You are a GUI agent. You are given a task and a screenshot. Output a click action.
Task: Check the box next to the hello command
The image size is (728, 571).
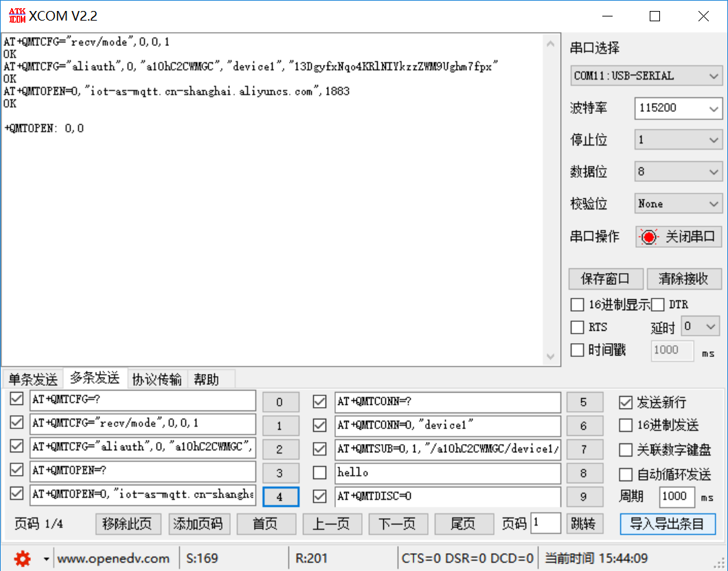(319, 473)
